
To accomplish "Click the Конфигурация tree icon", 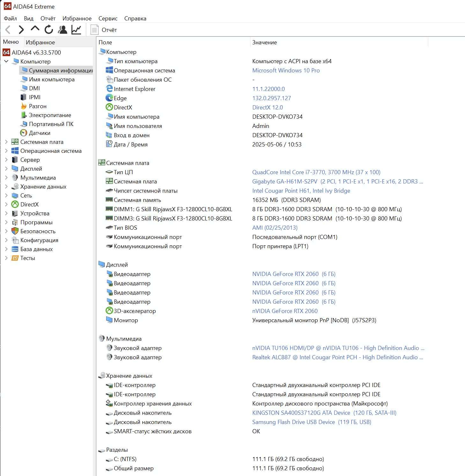I will pos(15,240).
